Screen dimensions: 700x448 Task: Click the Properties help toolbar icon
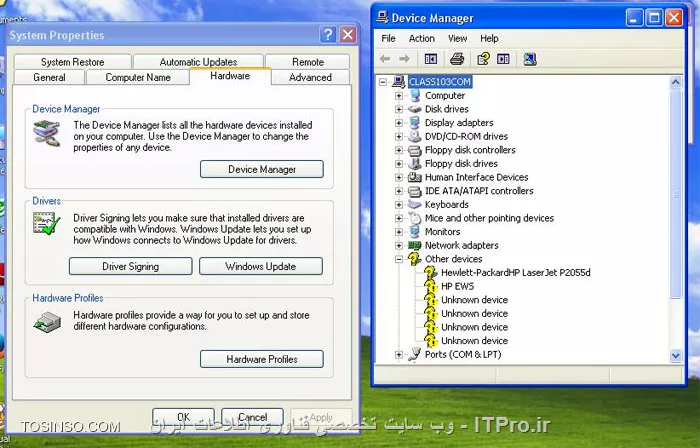[x=483, y=59]
